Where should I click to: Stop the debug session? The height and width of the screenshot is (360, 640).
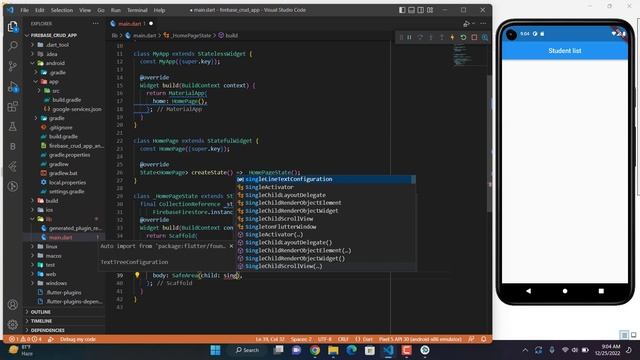click(x=474, y=37)
